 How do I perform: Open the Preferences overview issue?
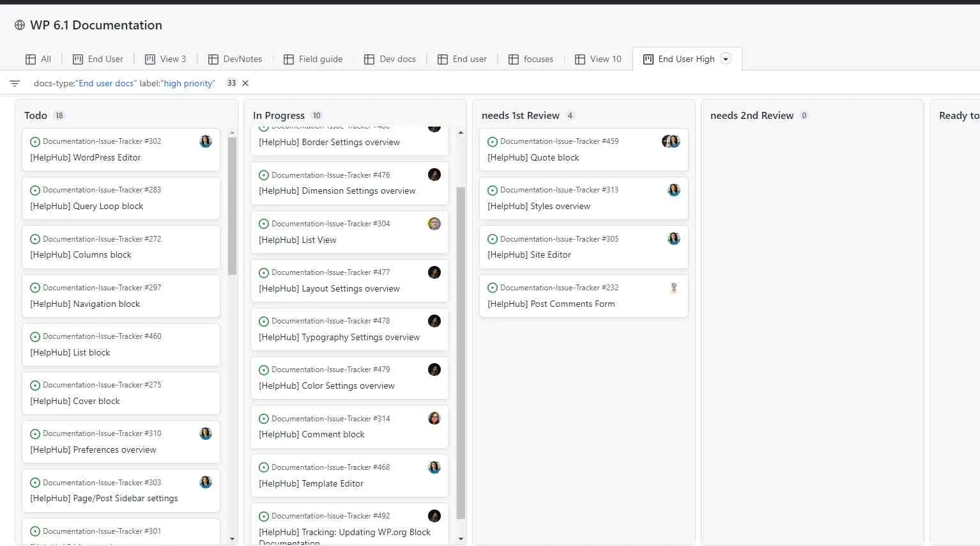(93, 449)
